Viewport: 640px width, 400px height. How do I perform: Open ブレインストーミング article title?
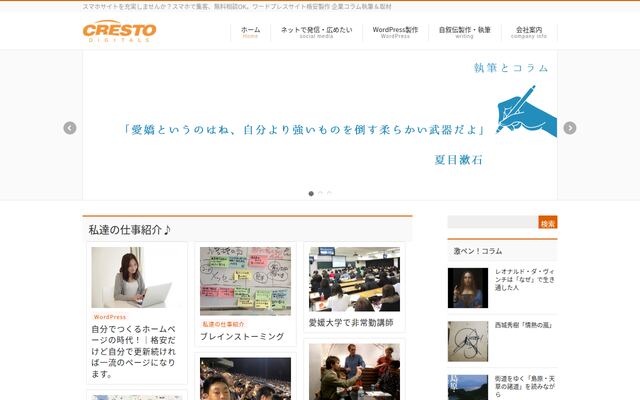click(242, 337)
